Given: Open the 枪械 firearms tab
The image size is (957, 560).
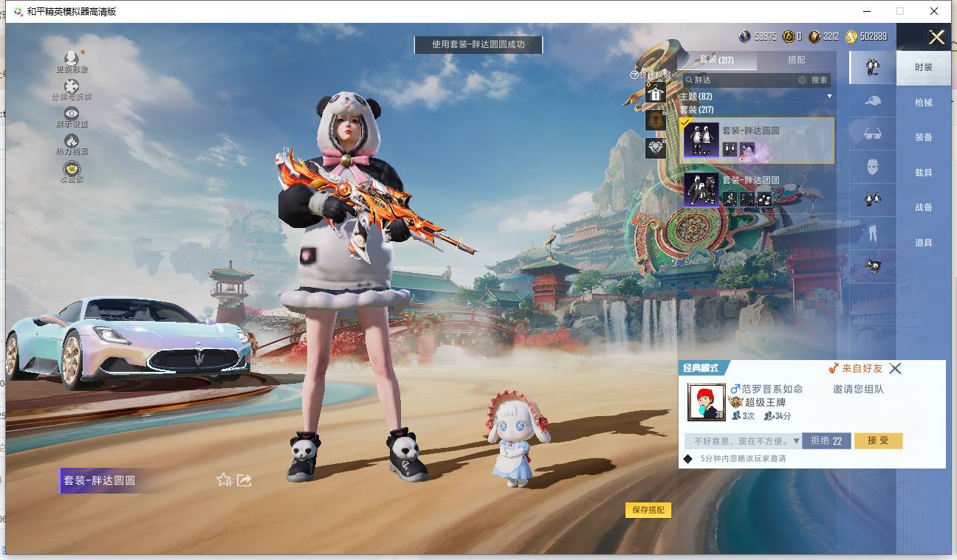Looking at the screenshot, I should click(924, 103).
